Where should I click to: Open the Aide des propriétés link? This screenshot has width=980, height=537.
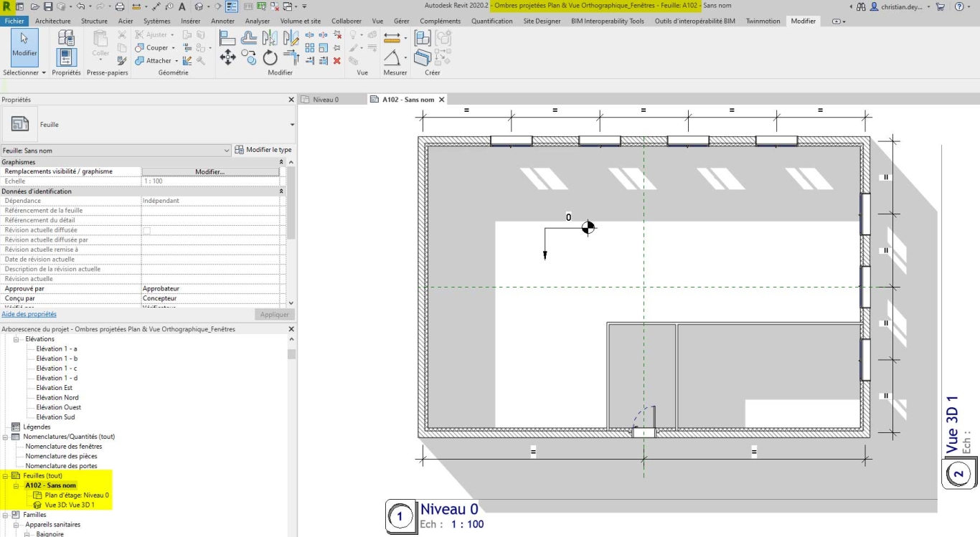[29, 314]
